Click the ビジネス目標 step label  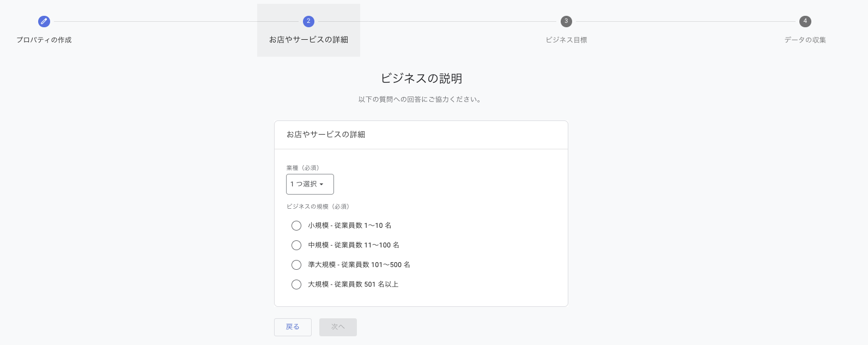[566, 40]
